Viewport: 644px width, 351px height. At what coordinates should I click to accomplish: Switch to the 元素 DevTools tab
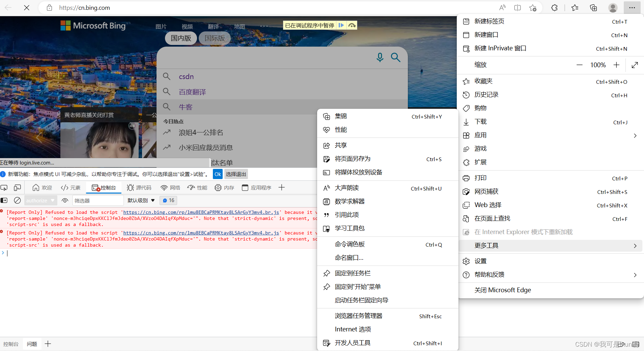coord(71,187)
